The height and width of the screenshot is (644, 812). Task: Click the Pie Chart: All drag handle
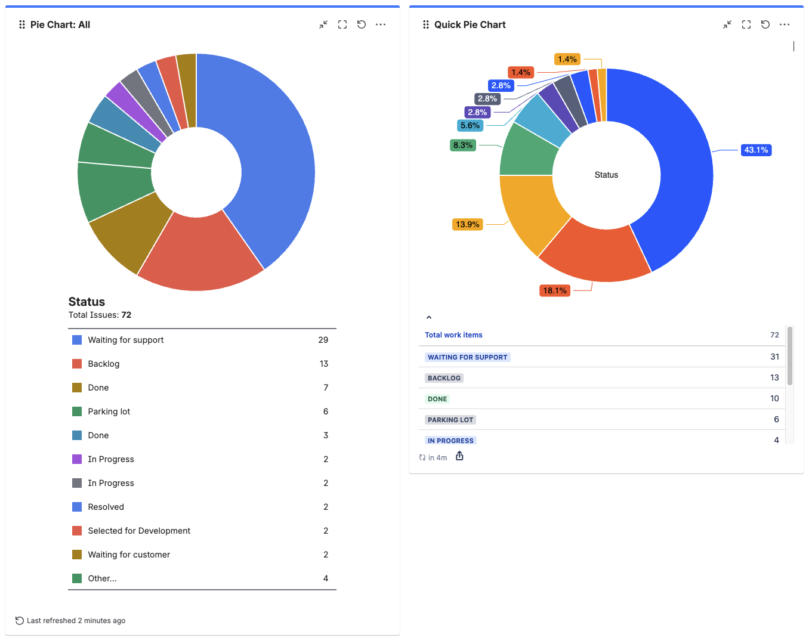[x=22, y=24]
